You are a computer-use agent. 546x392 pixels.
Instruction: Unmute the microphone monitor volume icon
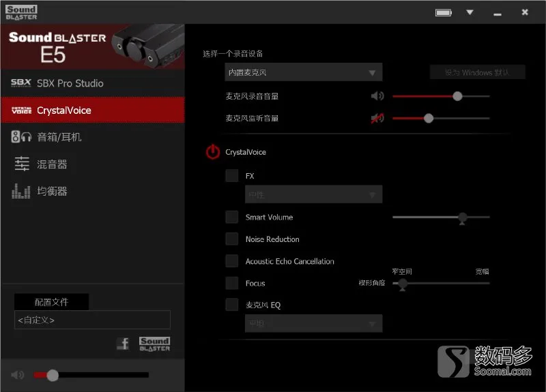[x=377, y=118]
